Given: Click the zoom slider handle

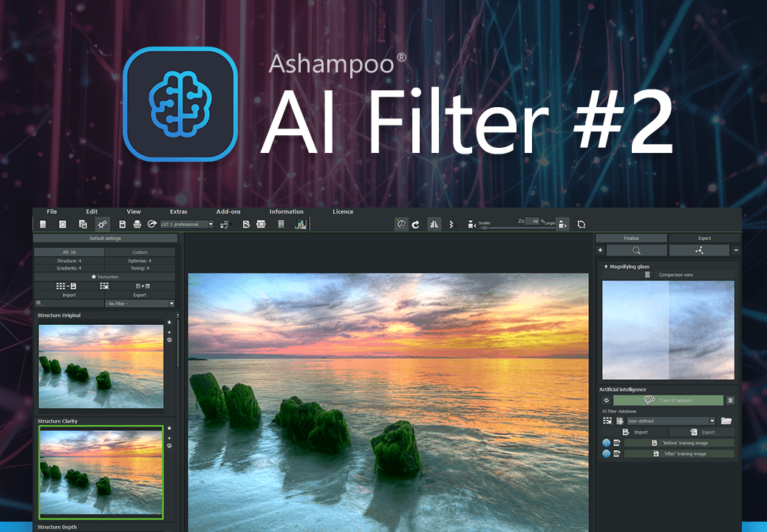Looking at the screenshot, I should pos(484,228).
